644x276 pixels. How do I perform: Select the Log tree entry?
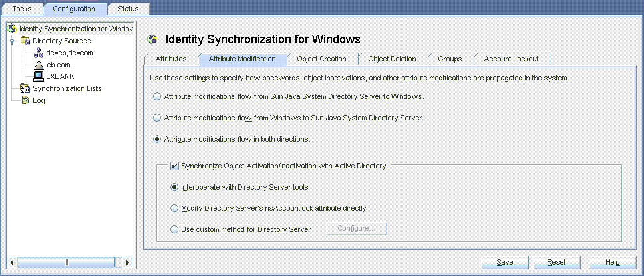tap(39, 100)
